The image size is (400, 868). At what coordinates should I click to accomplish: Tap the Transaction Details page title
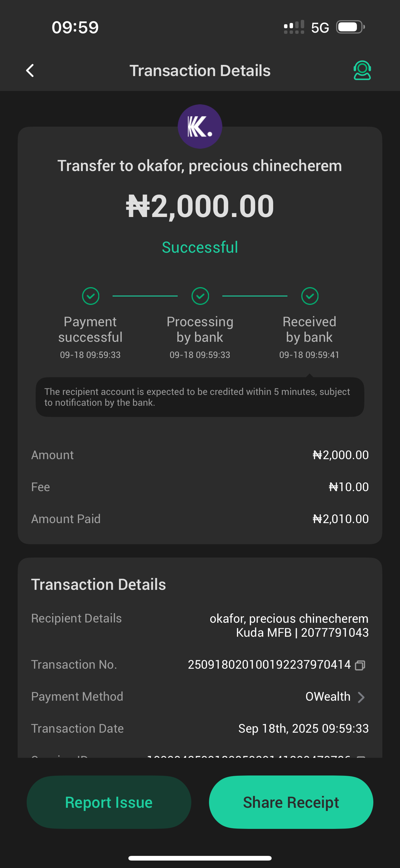click(x=200, y=71)
